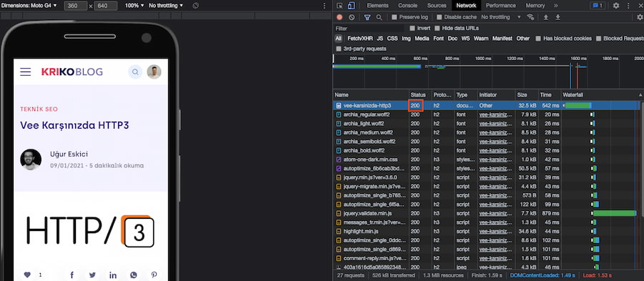Screen dimensions: 644x281
Task: Click the user avatar in blog header
Action: coord(154,72)
